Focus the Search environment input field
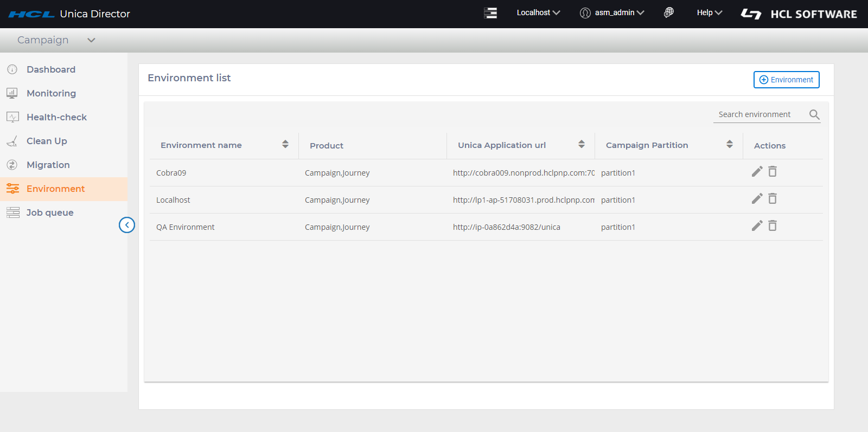Image resolution: width=868 pixels, height=432 pixels. coord(759,114)
